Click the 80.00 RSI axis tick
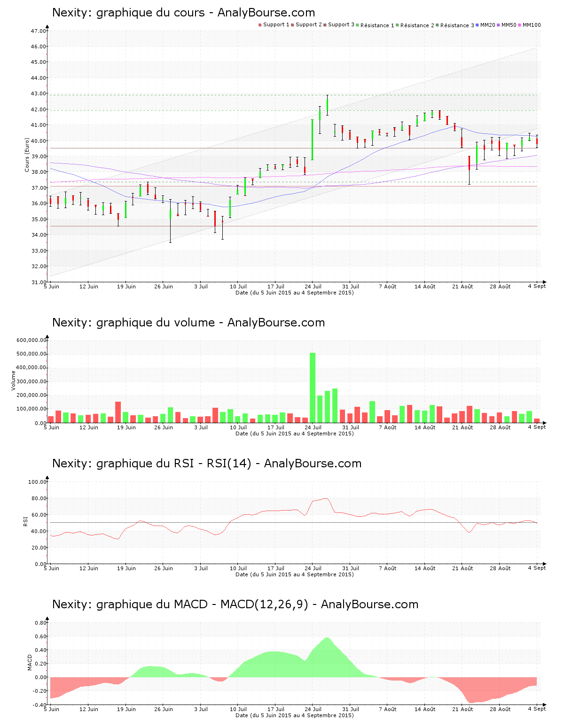Image resolution: width=564 pixels, height=728 pixels. tap(39, 498)
